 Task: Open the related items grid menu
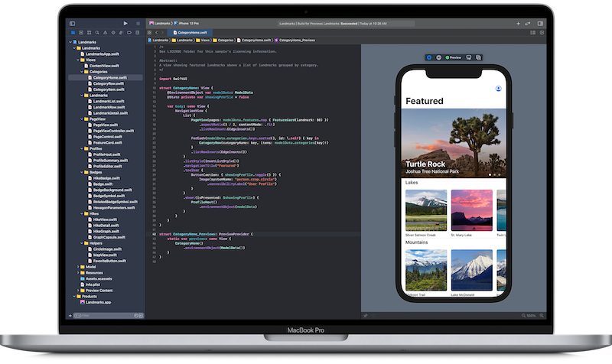point(149,33)
